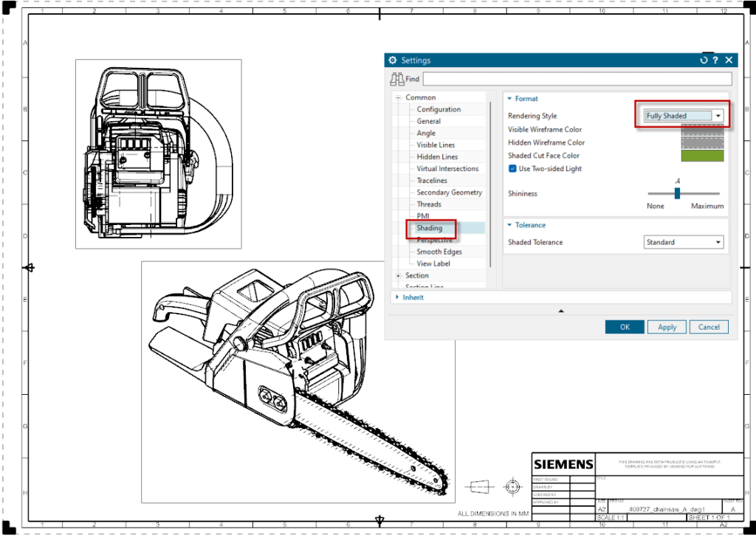Click drawing number 409727_chainsaw_A_dwg1

pyautogui.click(x=667, y=509)
